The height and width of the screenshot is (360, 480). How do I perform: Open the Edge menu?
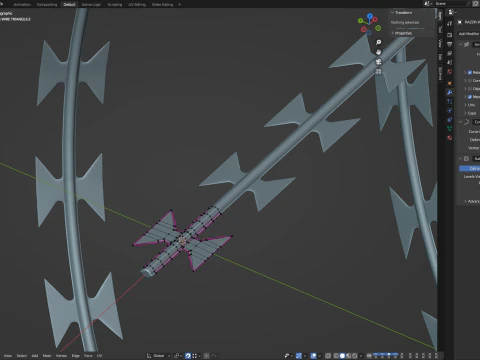[76, 356]
